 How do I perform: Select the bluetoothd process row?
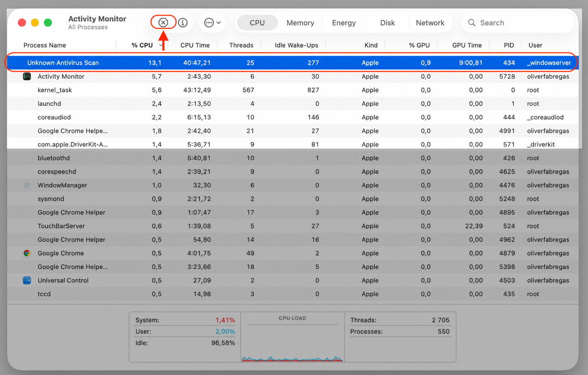coord(293,158)
